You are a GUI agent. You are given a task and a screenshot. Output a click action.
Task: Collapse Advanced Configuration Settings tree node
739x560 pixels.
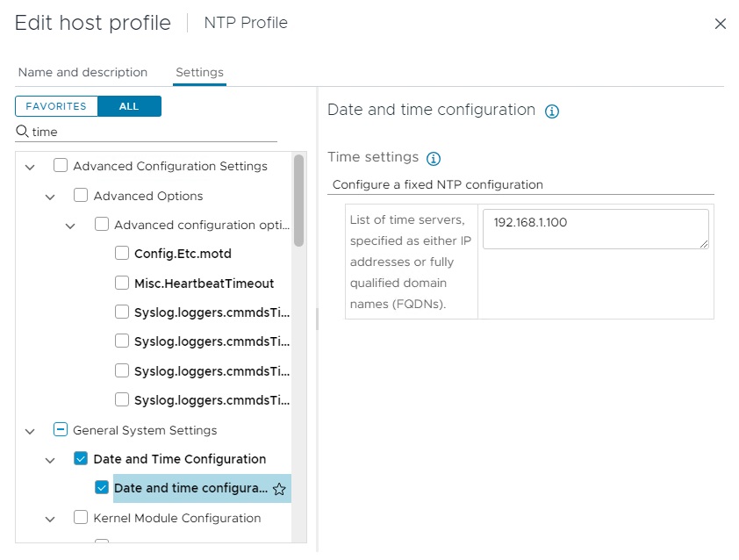pos(31,166)
